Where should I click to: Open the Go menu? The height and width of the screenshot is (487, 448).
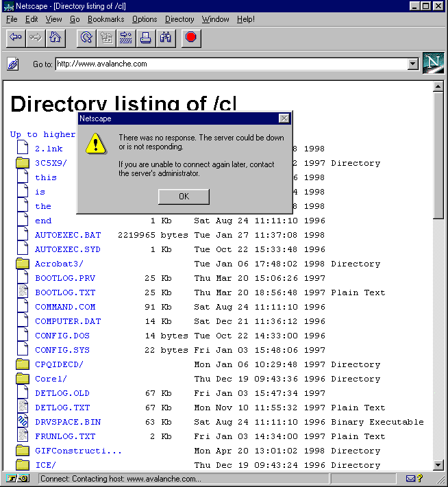[75, 19]
